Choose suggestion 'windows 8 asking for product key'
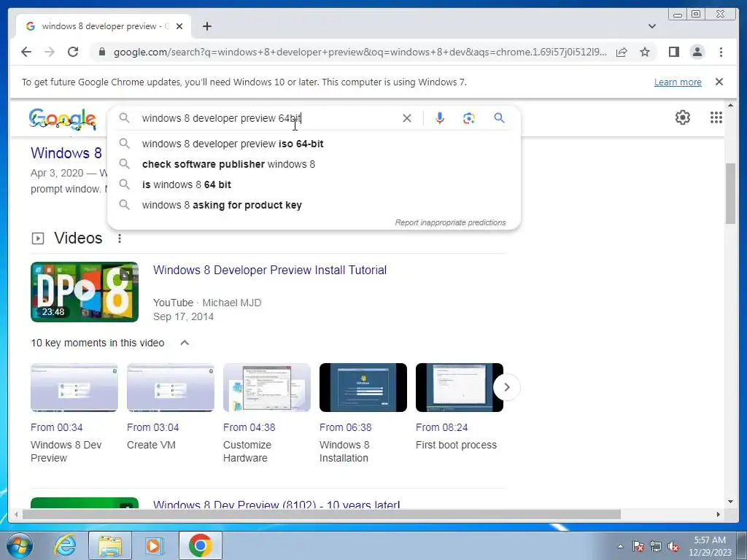 point(314,205)
